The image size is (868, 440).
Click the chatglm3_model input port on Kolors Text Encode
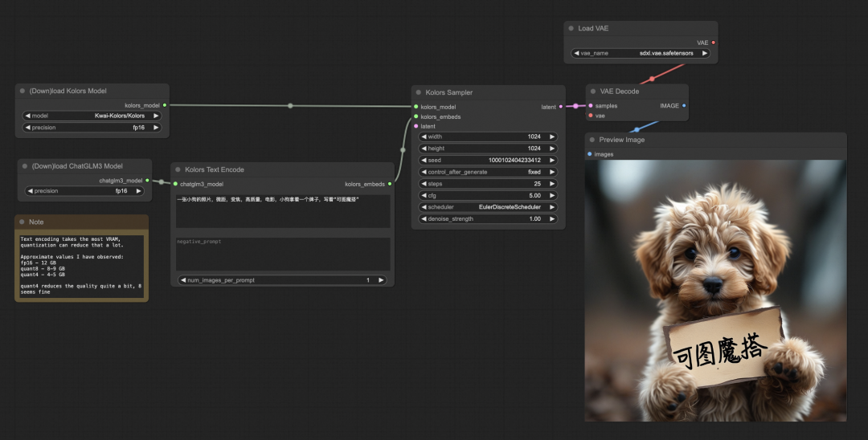175,184
